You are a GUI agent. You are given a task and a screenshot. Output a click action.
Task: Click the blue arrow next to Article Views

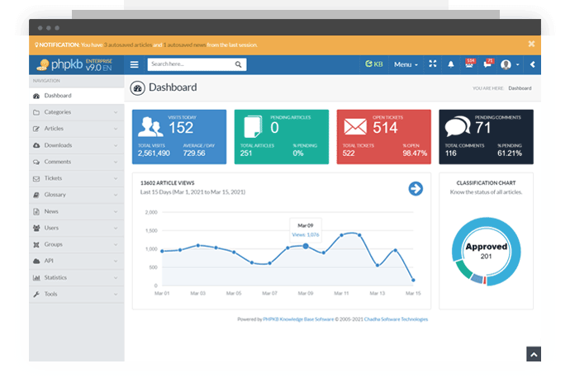(416, 189)
